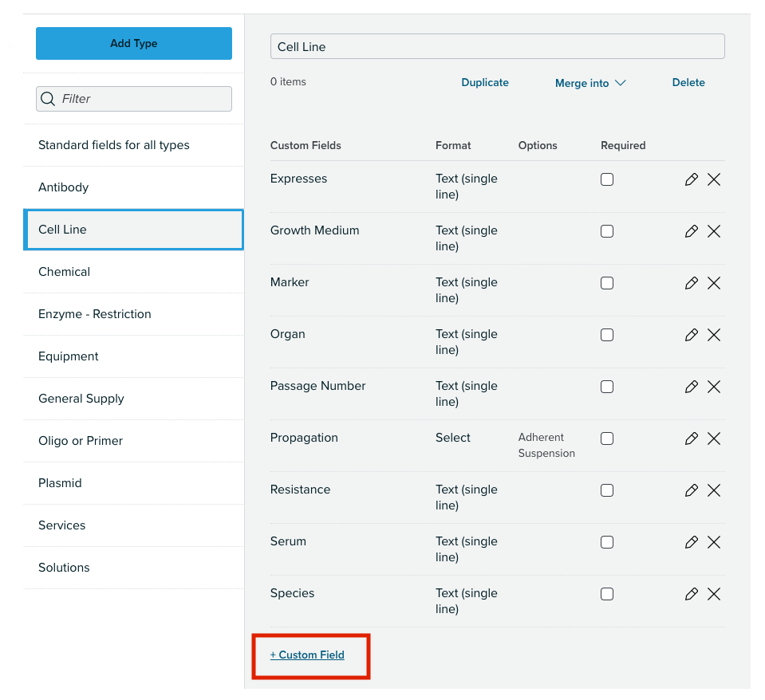Edit the Resistance field
The width and height of the screenshot is (765, 700).
tap(691, 490)
